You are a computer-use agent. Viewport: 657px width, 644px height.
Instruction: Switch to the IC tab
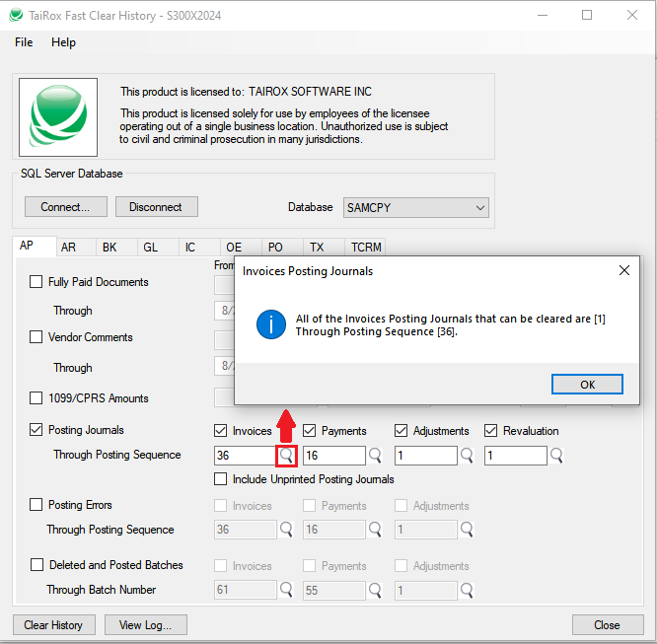click(200, 248)
